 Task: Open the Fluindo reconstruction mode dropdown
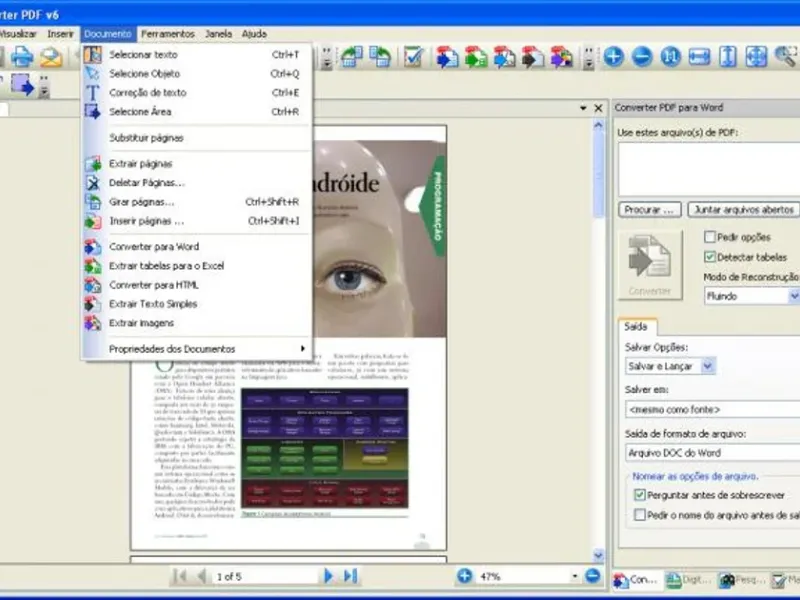pos(793,296)
